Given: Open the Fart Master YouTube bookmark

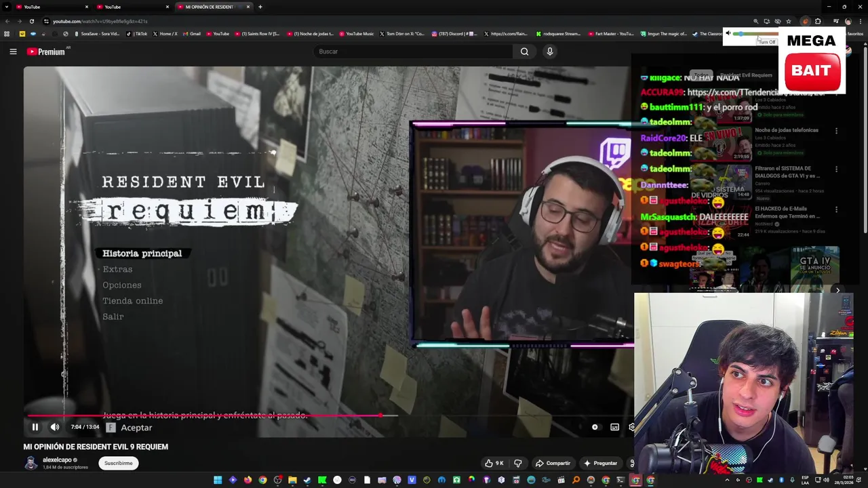Looking at the screenshot, I should 611,33.
